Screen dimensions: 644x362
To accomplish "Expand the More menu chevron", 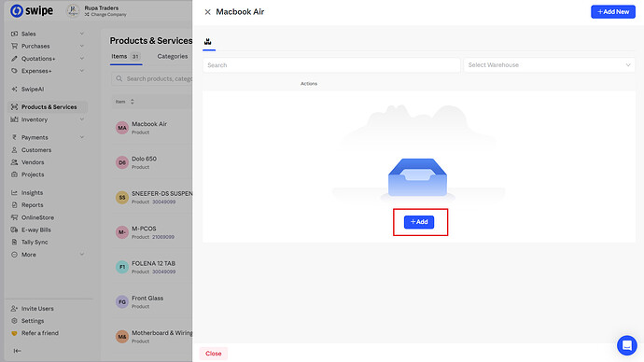I will click(82, 255).
